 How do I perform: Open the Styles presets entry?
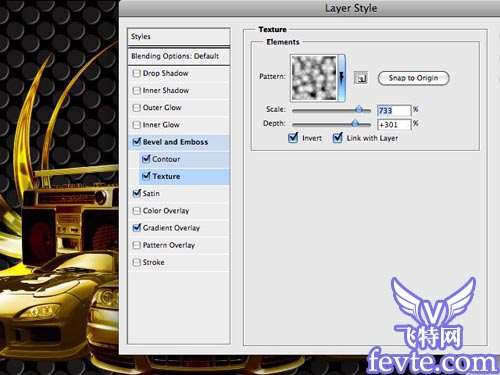179,37
